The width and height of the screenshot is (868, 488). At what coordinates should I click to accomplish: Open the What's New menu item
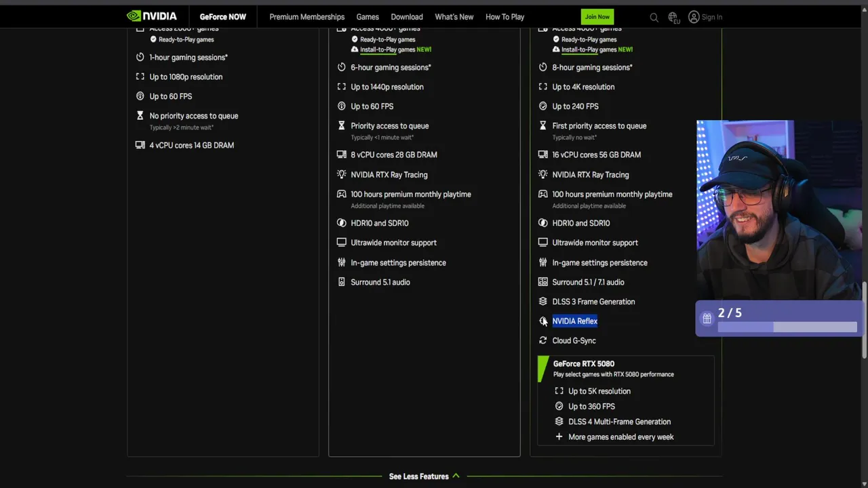[454, 17]
